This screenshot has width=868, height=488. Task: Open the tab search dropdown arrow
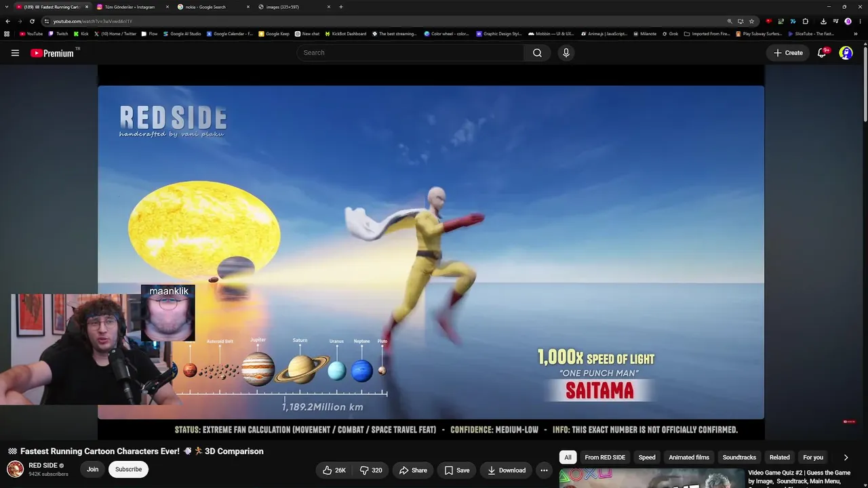[7, 7]
